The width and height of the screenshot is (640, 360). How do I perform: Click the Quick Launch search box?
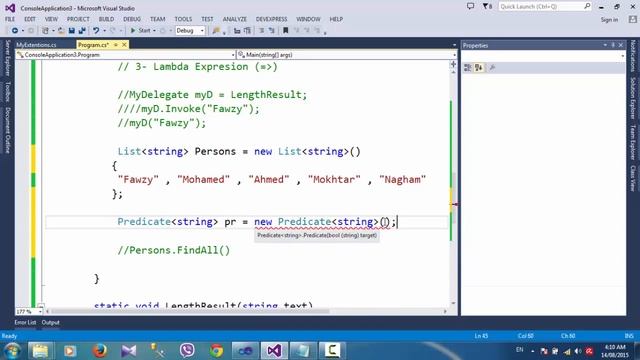(x=544, y=7)
